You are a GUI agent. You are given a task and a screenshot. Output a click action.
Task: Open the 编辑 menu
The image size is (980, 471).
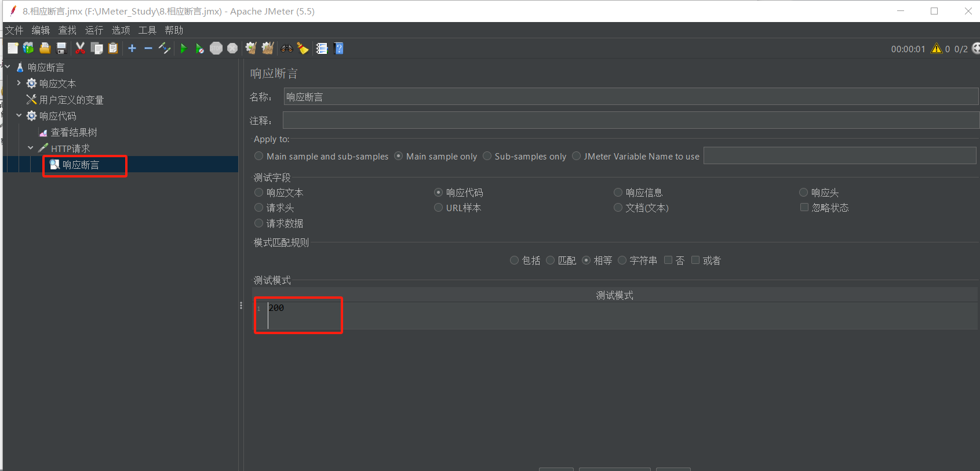click(x=41, y=30)
